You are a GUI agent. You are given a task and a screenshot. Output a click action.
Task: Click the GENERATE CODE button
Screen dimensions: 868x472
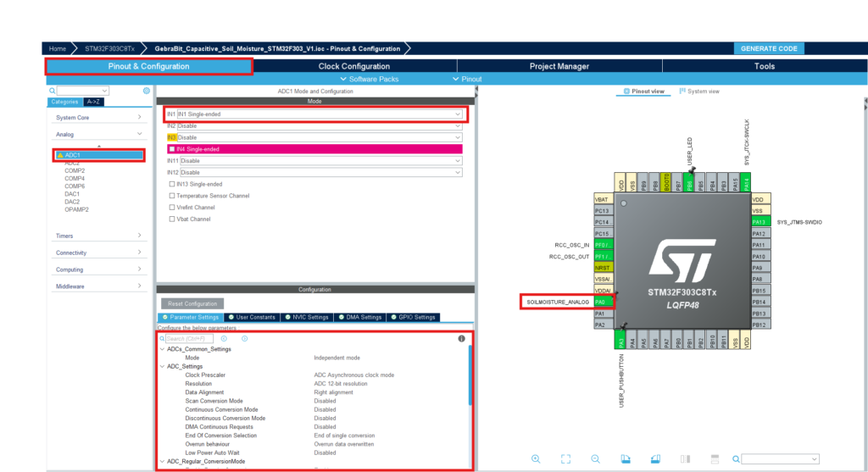tap(769, 48)
